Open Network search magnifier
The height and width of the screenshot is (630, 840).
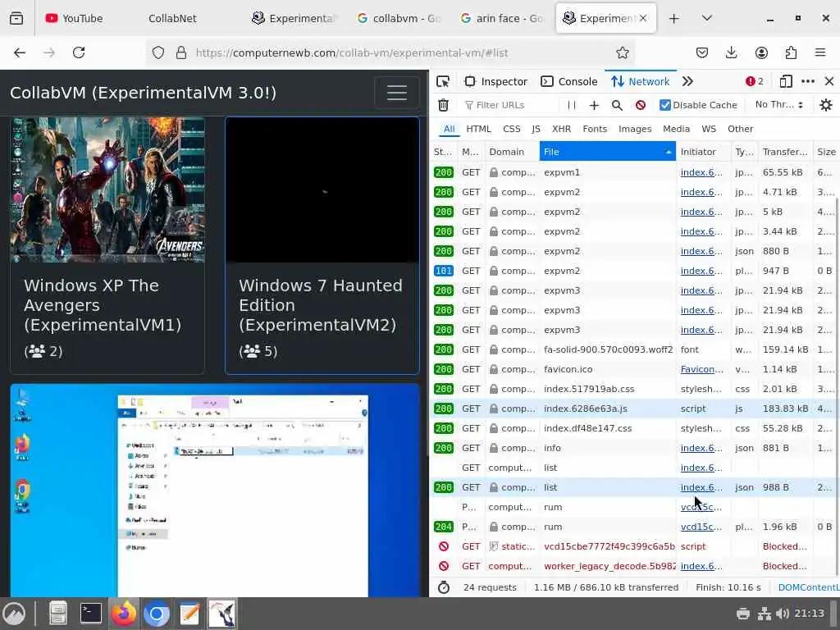pos(617,105)
